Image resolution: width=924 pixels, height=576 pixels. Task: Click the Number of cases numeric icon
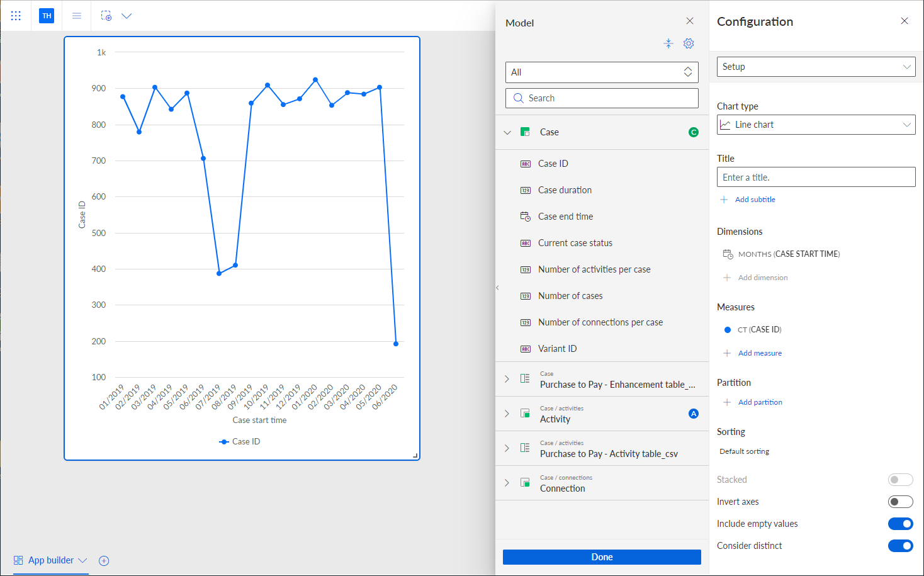[x=525, y=296]
